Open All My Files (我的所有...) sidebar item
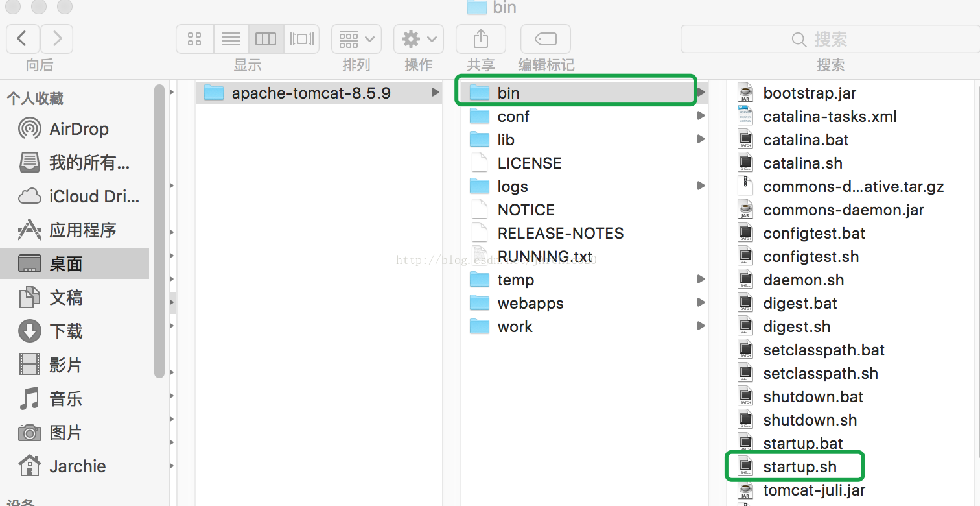980x506 pixels. click(75, 162)
